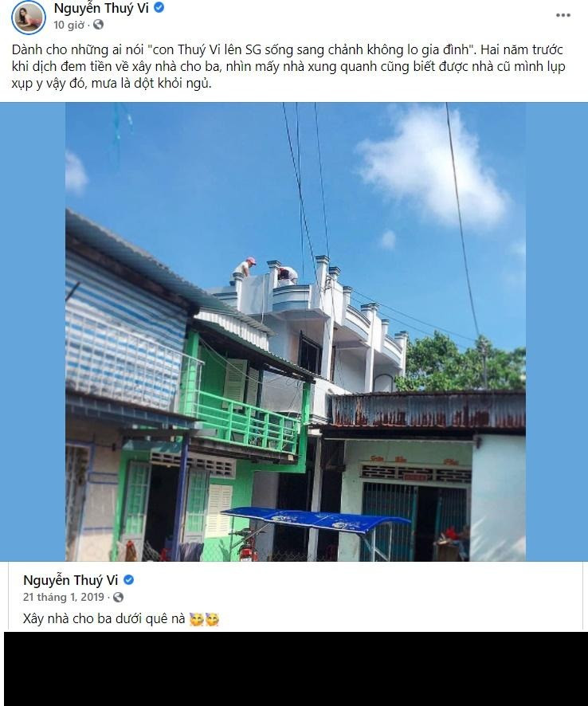This screenshot has width=588, height=706.
Task: Click verified badge in the shared post header
Action: click(x=129, y=580)
